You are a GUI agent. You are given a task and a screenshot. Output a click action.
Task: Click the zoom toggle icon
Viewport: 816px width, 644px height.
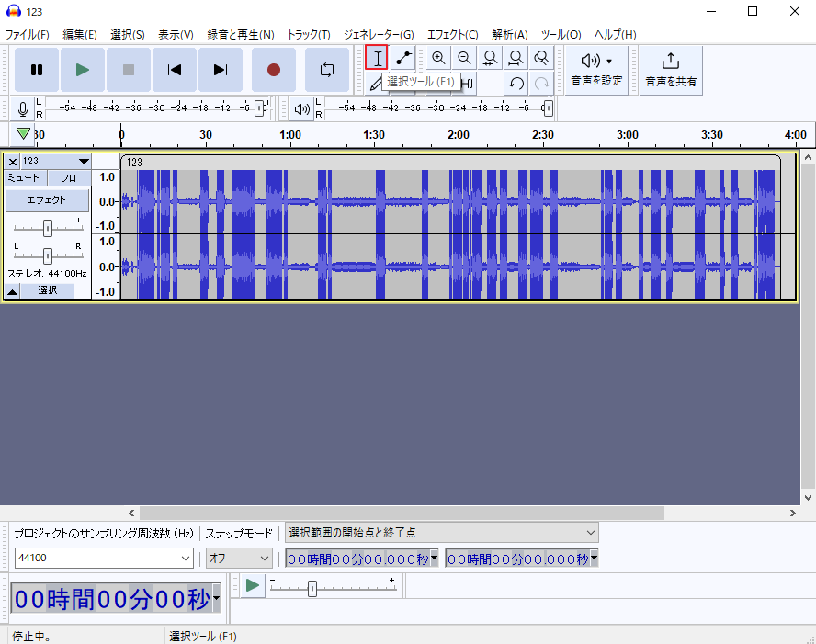(541, 57)
